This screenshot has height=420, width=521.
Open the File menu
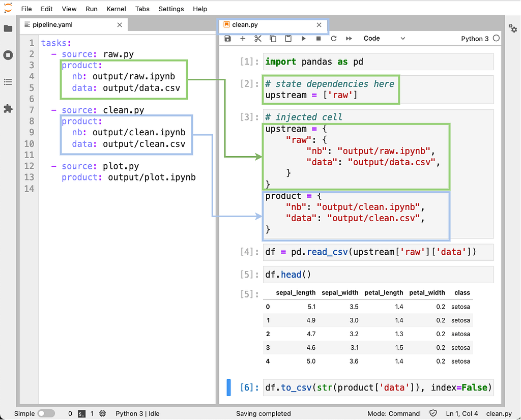26,9
